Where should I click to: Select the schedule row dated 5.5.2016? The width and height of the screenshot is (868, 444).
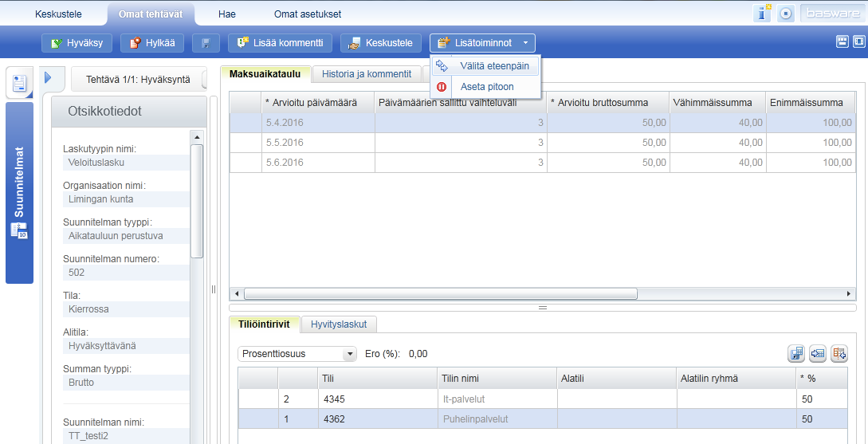tap(543, 142)
